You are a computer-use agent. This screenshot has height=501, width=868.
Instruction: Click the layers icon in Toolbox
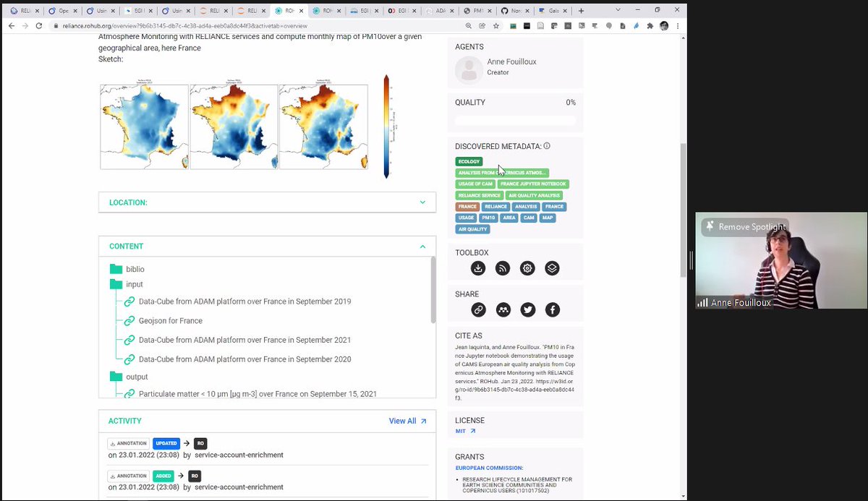(552, 268)
